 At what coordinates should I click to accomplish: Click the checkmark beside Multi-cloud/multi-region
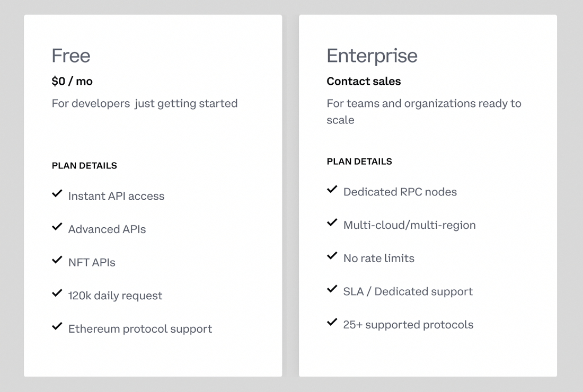(333, 222)
